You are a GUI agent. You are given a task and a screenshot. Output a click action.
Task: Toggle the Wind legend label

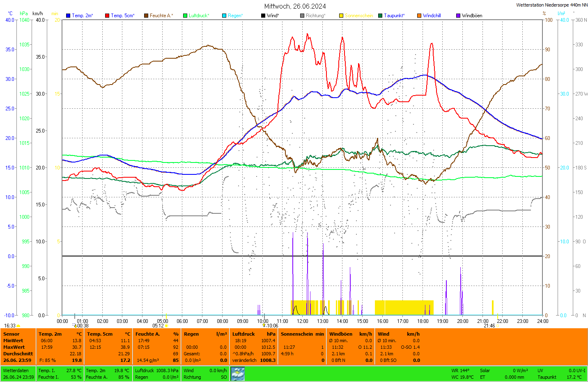click(273, 16)
